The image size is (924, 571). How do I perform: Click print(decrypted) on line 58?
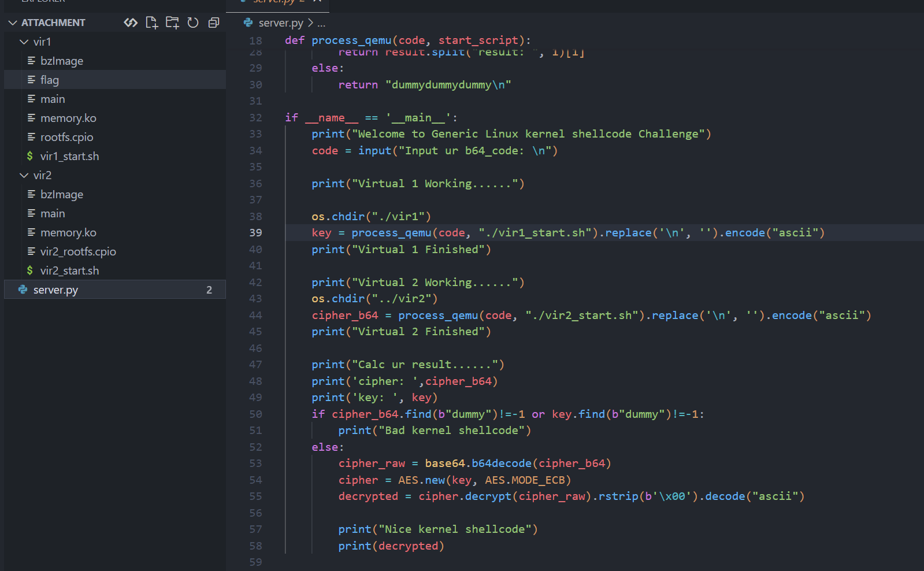(x=391, y=546)
